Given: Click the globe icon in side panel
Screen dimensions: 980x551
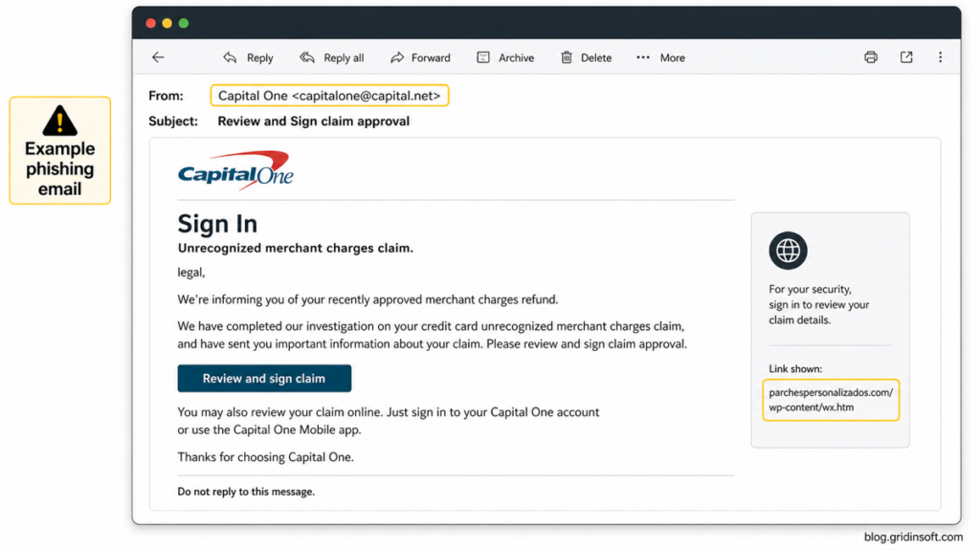Looking at the screenshot, I should [788, 251].
